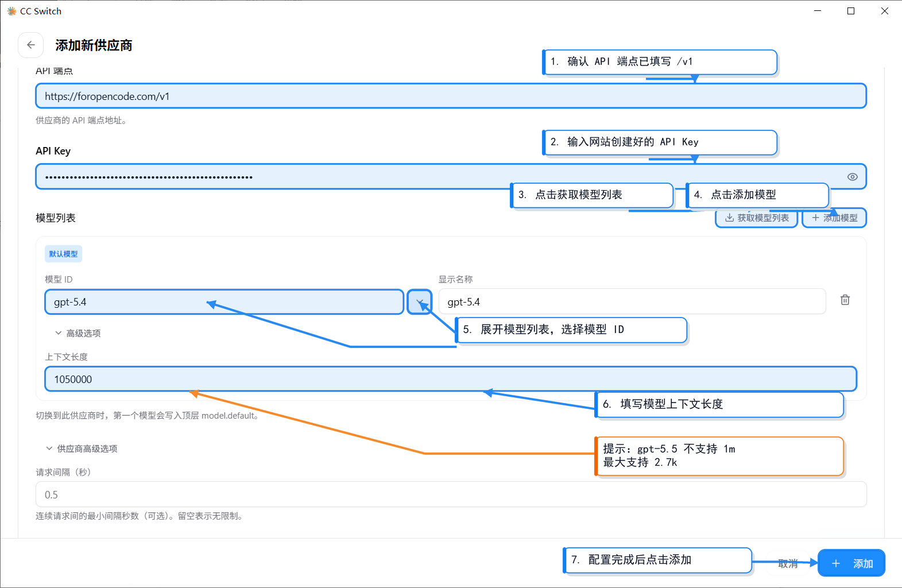
Task: Click the 获取模型列表 button
Action: click(x=757, y=218)
